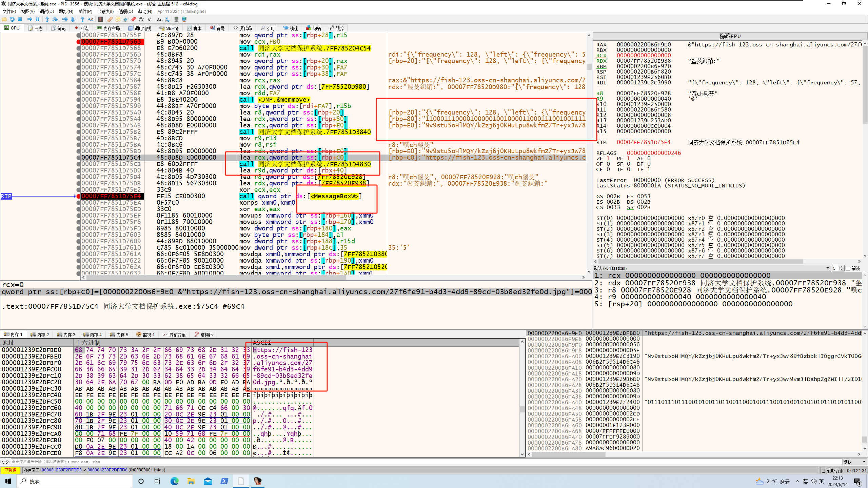Click the ASCII column header in dump

click(x=282, y=343)
